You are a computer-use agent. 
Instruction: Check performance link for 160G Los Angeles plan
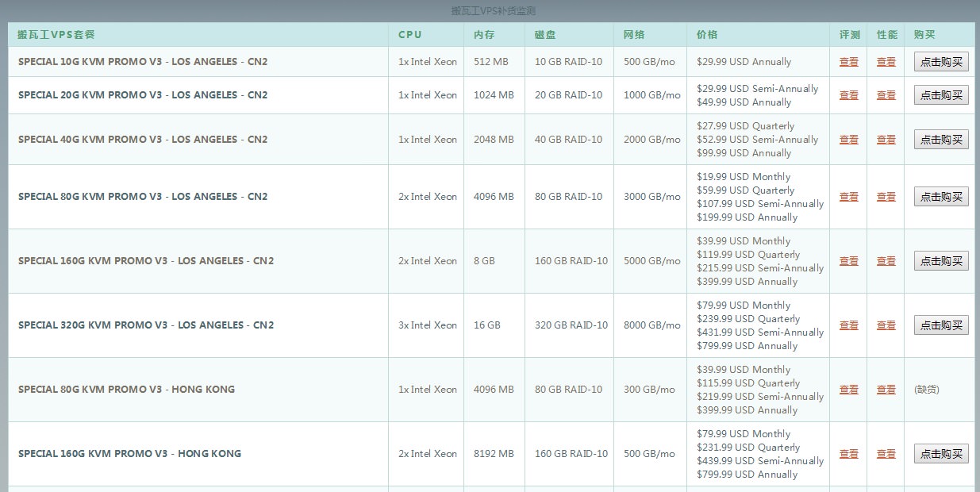pos(886,261)
